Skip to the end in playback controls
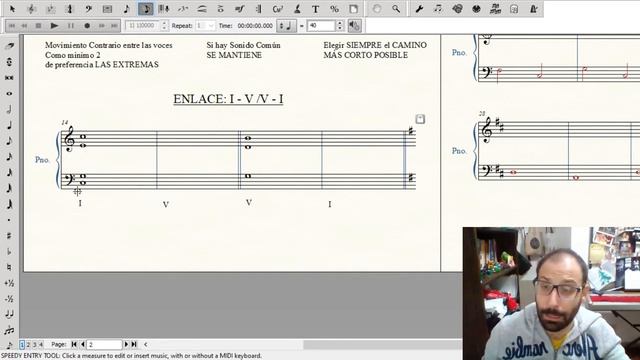The width and height of the screenshot is (640, 360). 114,26
